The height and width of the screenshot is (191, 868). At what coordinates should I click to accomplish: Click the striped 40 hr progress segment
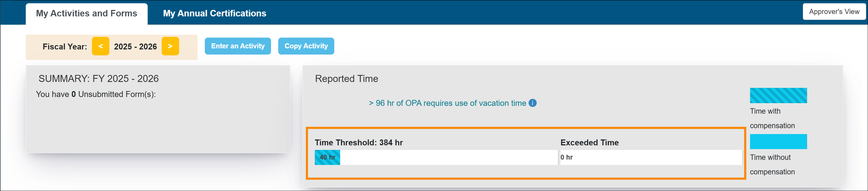327,157
